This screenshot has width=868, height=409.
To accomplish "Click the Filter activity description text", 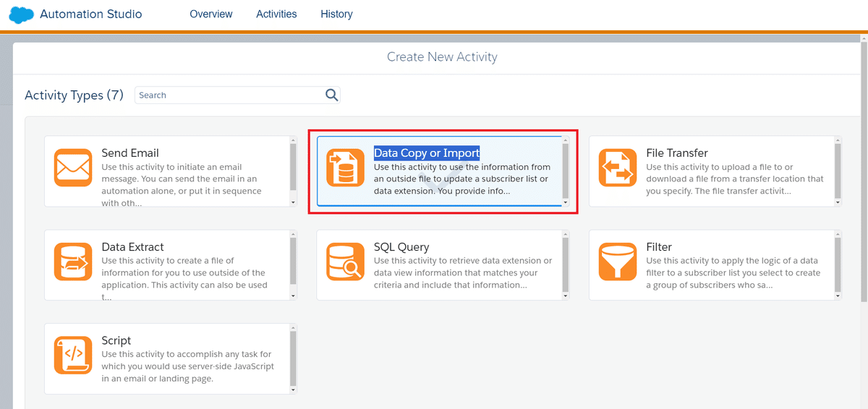I will pyautogui.click(x=733, y=272).
